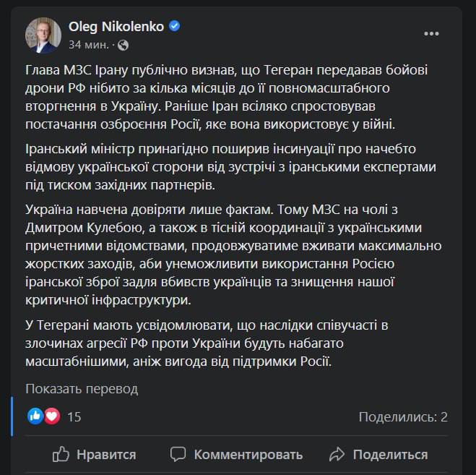Open the "Поделились: 2" shares list
476x475 pixels.
(403, 416)
